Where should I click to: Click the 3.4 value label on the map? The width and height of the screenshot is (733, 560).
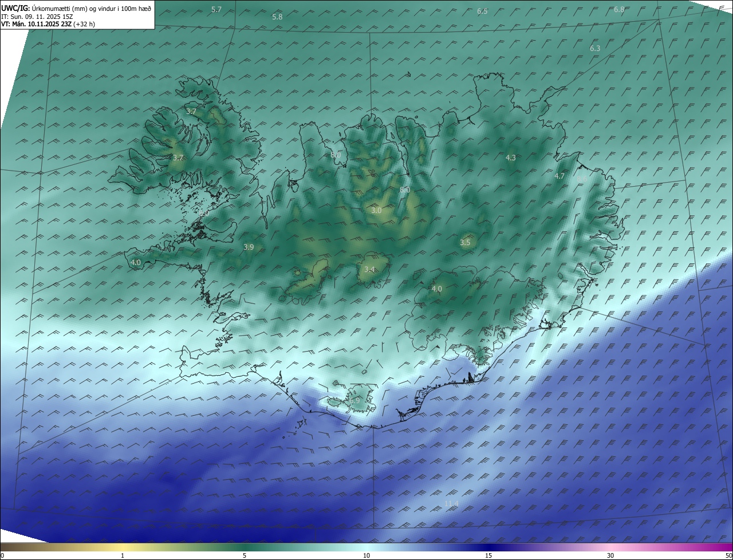click(369, 270)
